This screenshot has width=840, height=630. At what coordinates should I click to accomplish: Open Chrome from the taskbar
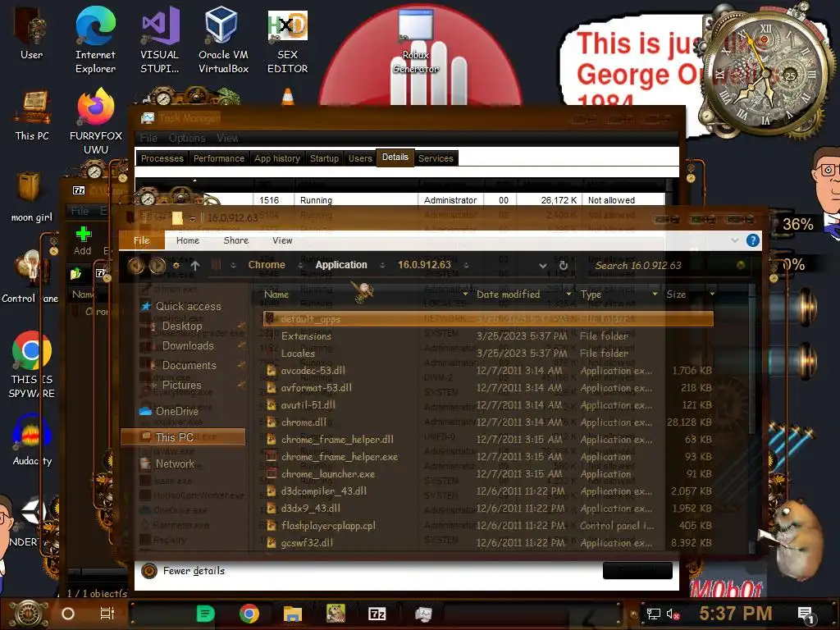pos(249,614)
